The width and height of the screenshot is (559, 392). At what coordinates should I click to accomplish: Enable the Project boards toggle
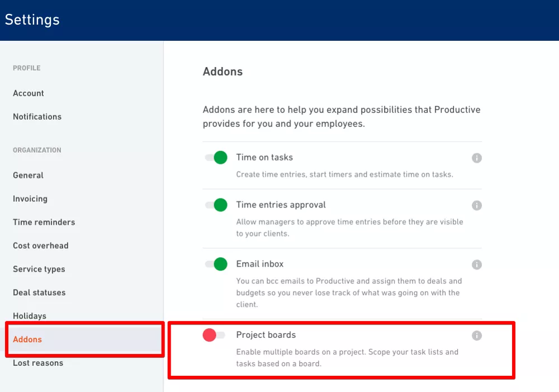tap(214, 335)
